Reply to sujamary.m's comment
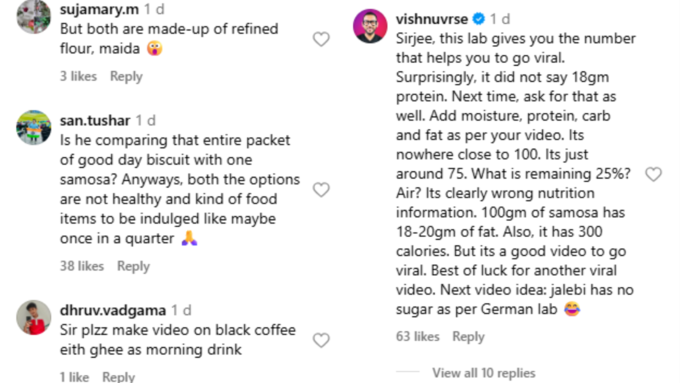Screen dimensions: 680x383 click(x=126, y=76)
